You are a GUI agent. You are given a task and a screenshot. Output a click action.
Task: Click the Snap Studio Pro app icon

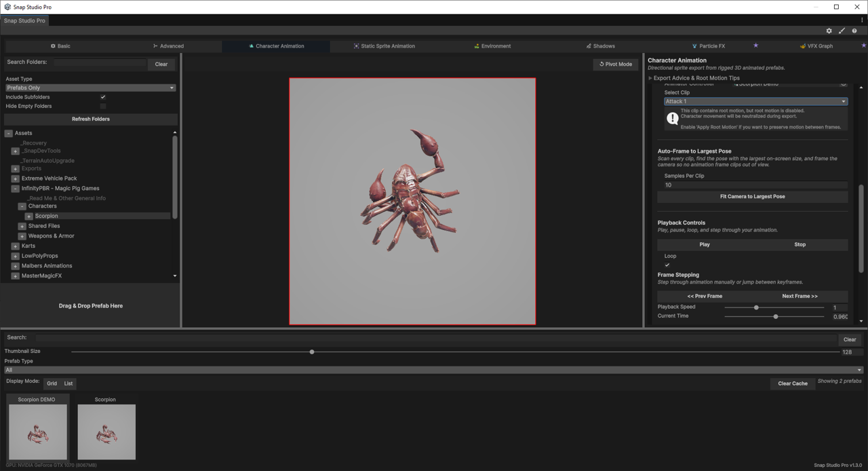[x=7, y=7]
